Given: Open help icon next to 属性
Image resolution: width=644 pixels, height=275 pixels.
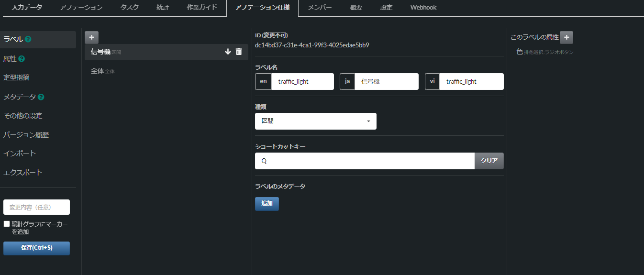Looking at the screenshot, I should tap(22, 59).
